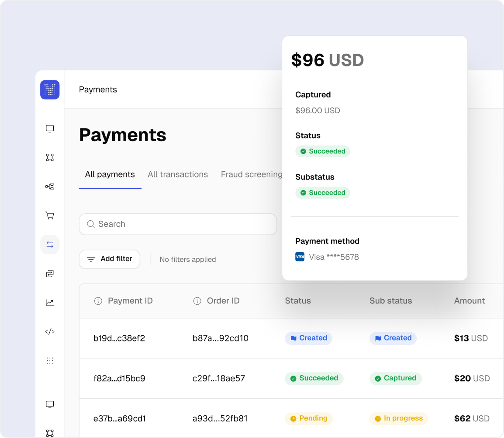This screenshot has width=504, height=438.
Task: Click the workflow tree sidebar icon
Action: click(50, 187)
